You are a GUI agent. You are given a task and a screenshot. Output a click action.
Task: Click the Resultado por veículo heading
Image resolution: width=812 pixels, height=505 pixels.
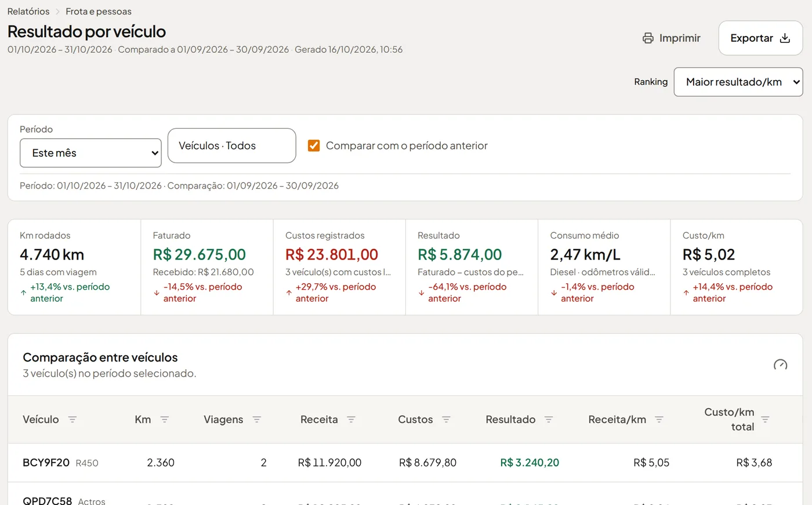pyautogui.click(x=86, y=31)
